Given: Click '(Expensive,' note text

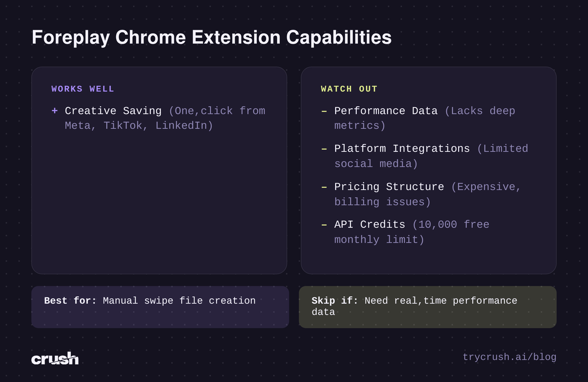Looking at the screenshot, I should coord(487,187).
